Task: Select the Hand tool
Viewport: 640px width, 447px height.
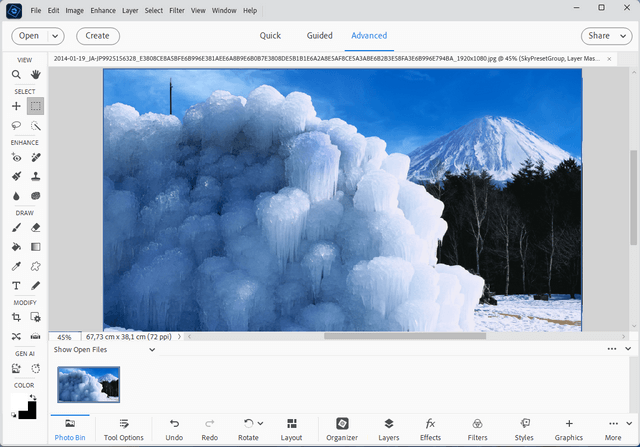Action: pyautogui.click(x=36, y=74)
